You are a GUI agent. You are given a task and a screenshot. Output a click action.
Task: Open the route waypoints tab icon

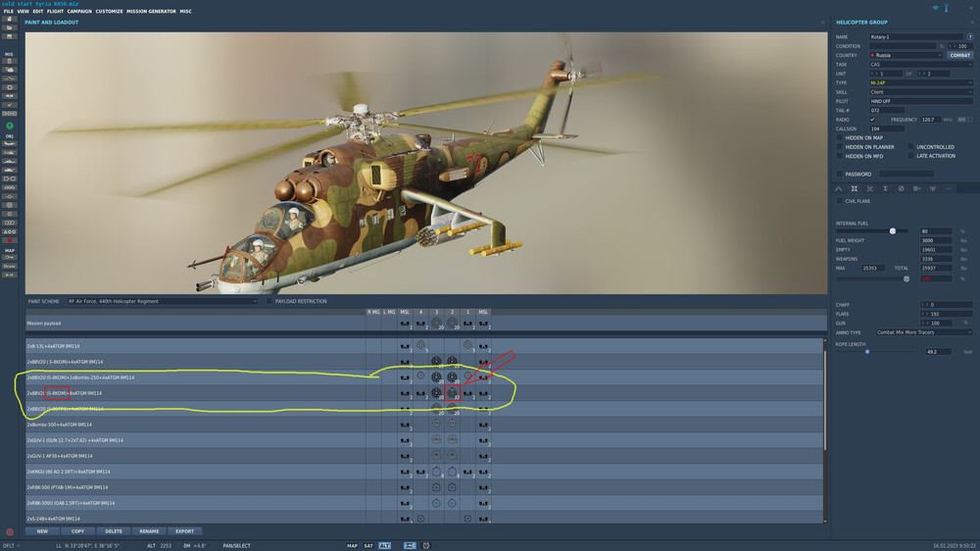tap(838, 188)
